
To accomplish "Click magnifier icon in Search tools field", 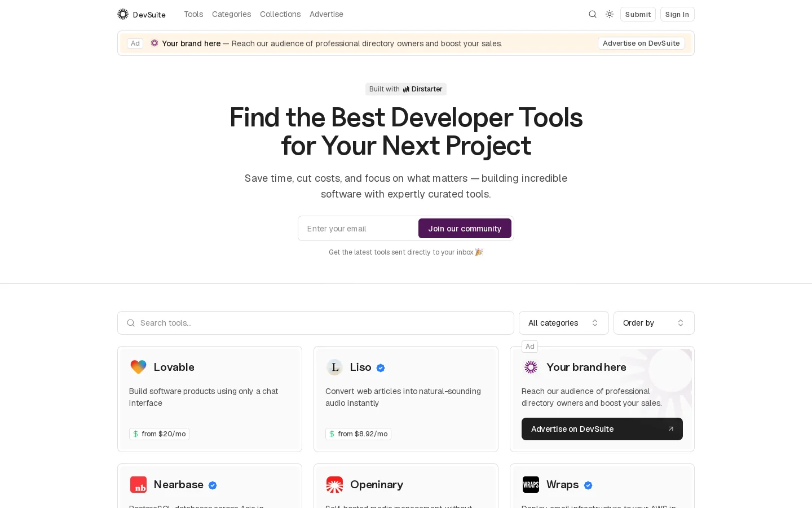I will [x=131, y=323].
